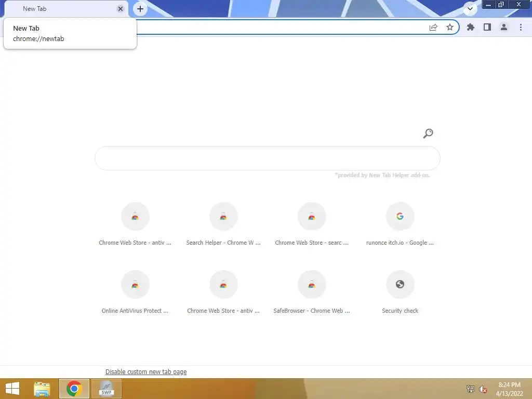Image resolution: width=532 pixels, height=399 pixels.
Task: Open Security check shortcut
Action: click(x=400, y=292)
